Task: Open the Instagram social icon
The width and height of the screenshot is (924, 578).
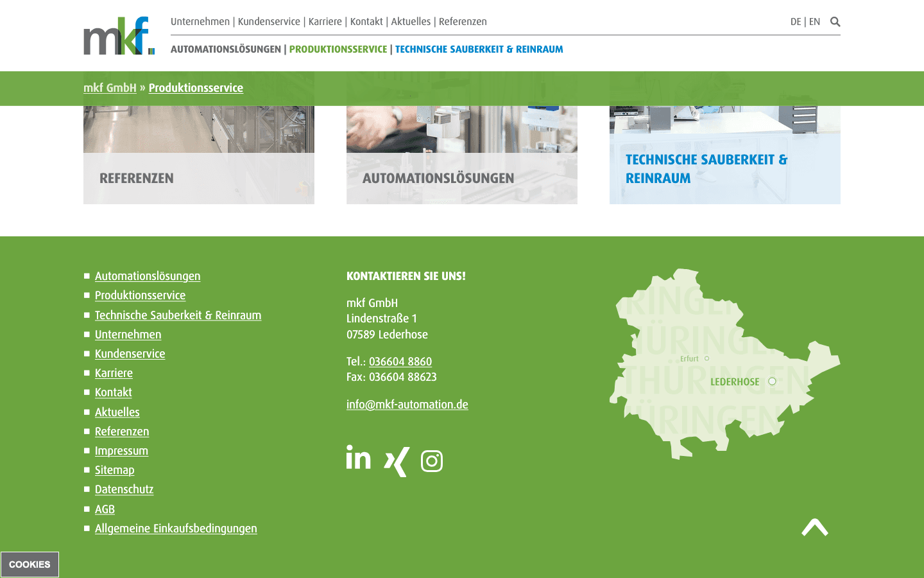Action: coord(431,460)
